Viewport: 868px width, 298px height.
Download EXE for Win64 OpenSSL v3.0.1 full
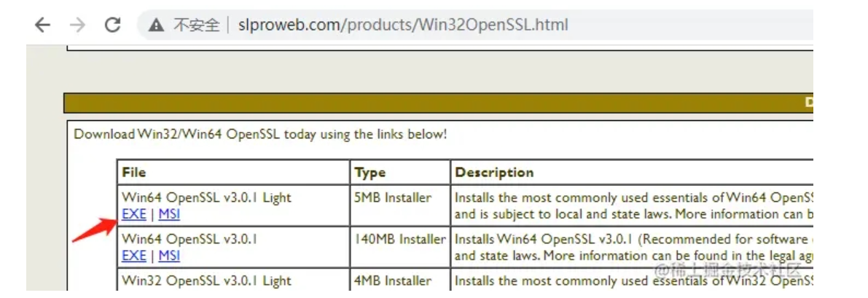point(134,255)
